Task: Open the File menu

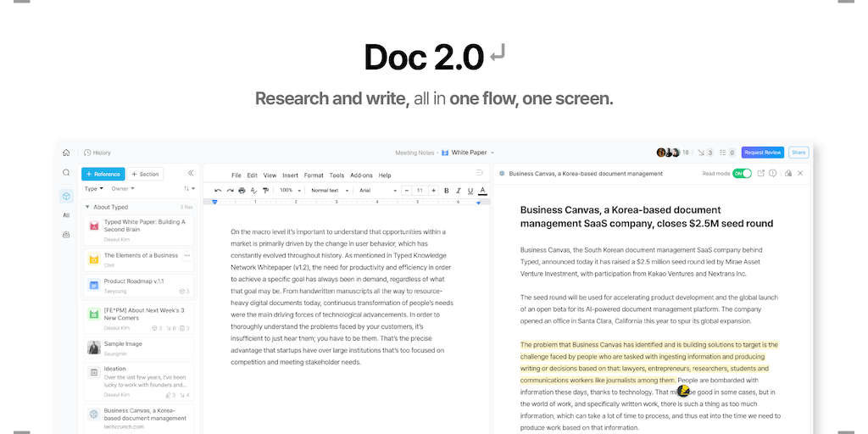Action: pos(236,175)
